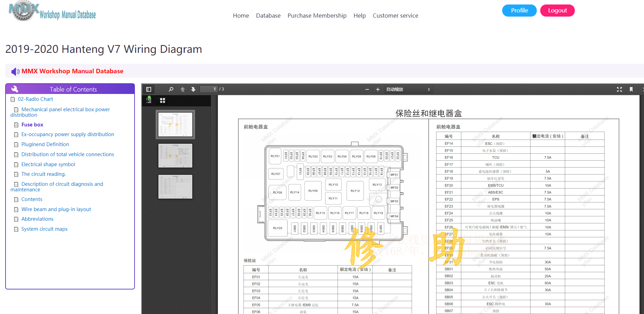Click the wrench icon in Table of Contents

tap(15, 89)
